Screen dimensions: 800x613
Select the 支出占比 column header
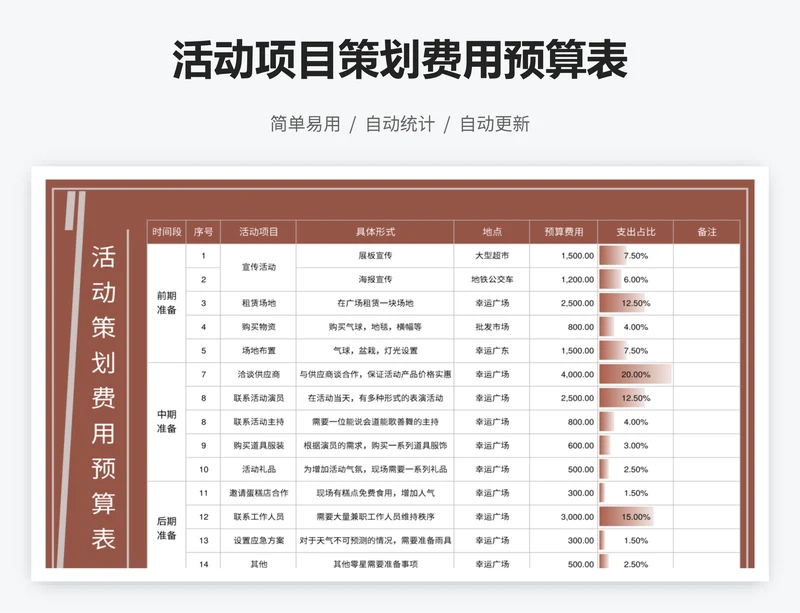tap(636, 232)
